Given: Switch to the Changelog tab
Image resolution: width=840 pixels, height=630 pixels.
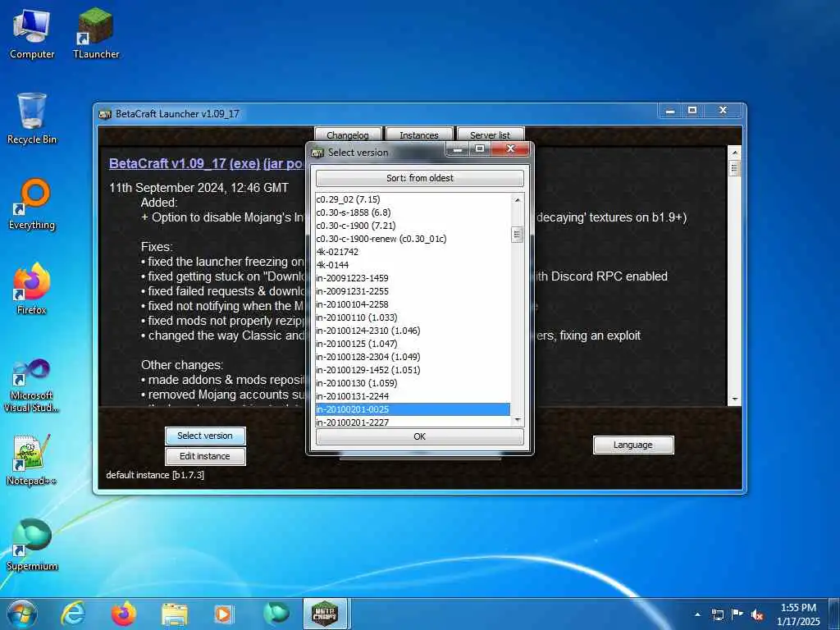Looking at the screenshot, I should [x=348, y=135].
